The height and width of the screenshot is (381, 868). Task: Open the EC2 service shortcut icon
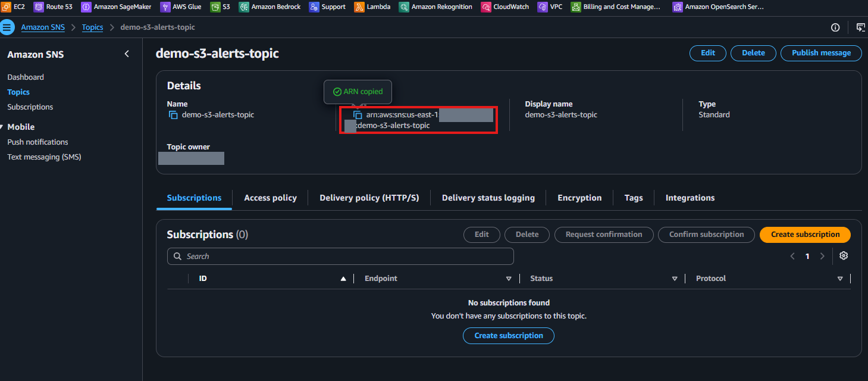5,7
